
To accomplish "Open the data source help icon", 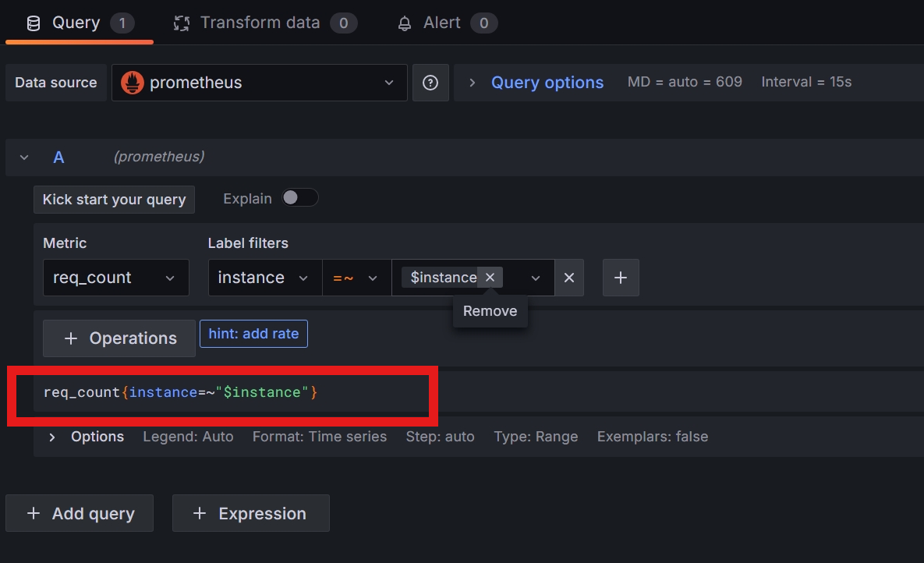I will (x=430, y=83).
